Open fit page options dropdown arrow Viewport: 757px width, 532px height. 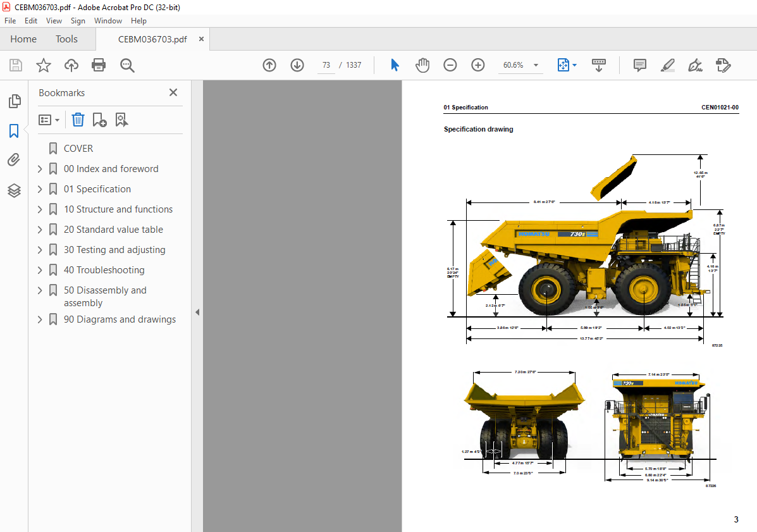[574, 65]
